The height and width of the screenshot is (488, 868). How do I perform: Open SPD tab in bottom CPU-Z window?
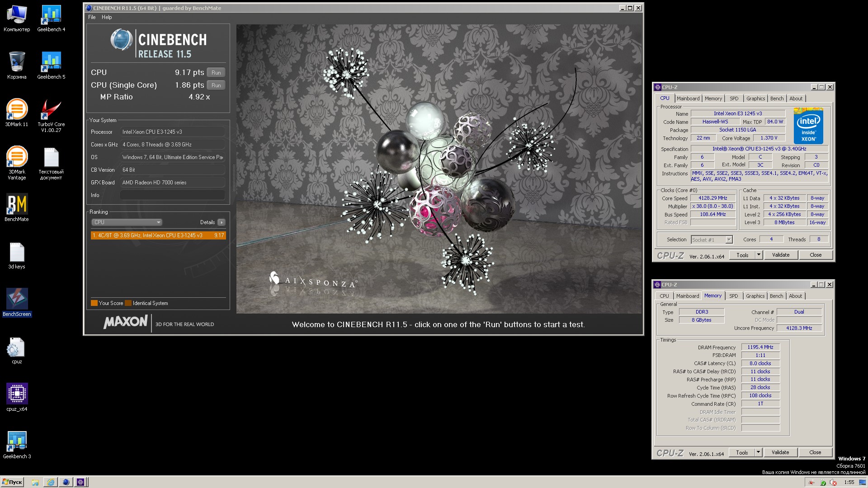[x=733, y=296]
